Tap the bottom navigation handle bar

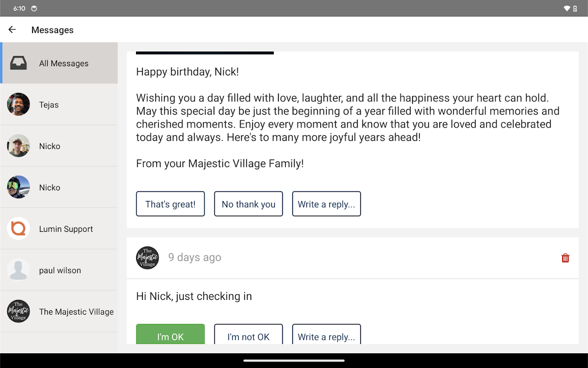click(294, 361)
